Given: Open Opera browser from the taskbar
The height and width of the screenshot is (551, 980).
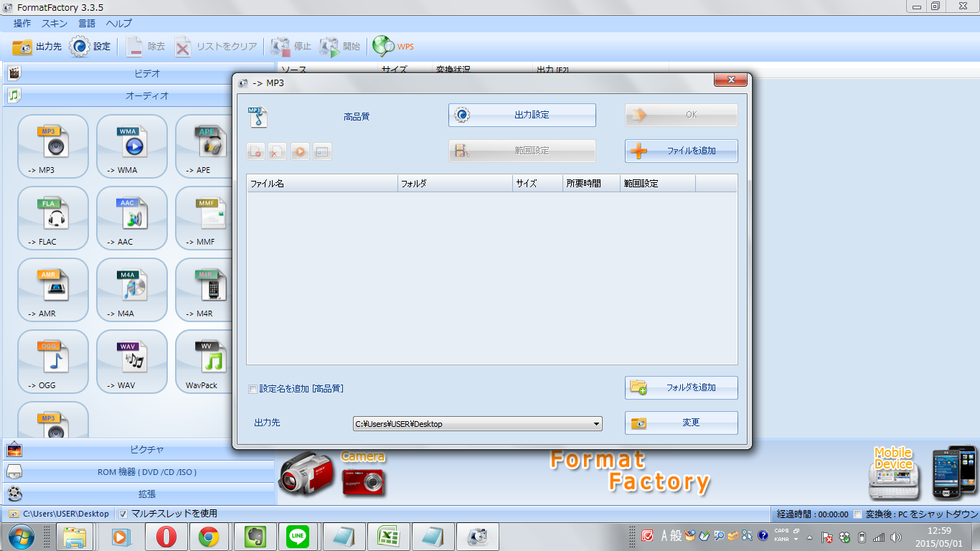Looking at the screenshot, I should 166,536.
